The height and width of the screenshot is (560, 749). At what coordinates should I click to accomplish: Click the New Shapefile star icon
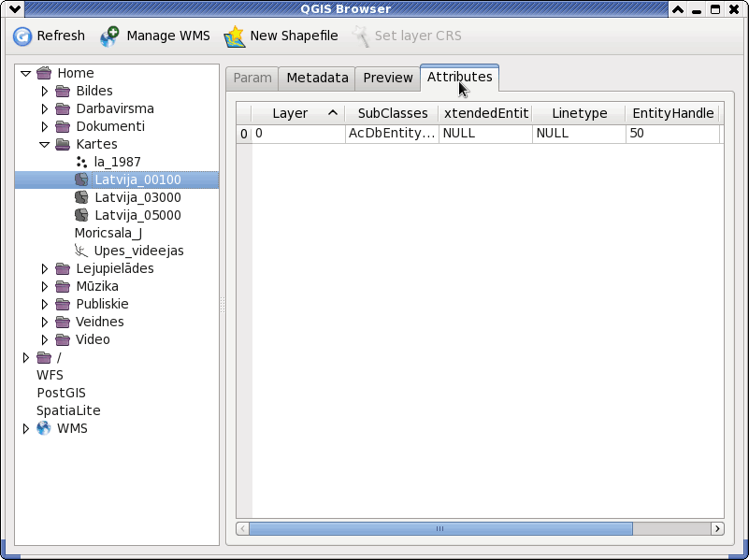(x=234, y=36)
